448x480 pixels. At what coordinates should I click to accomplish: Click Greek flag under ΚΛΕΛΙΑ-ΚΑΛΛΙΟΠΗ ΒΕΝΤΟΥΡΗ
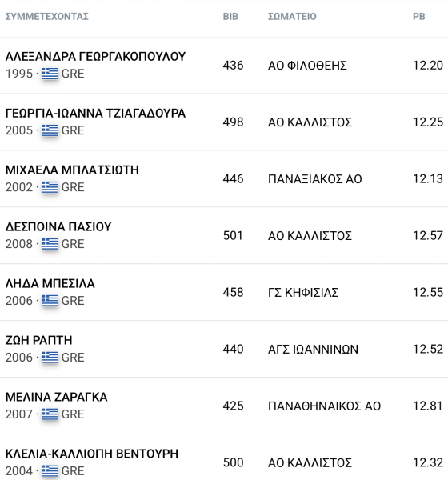[x=50, y=471]
